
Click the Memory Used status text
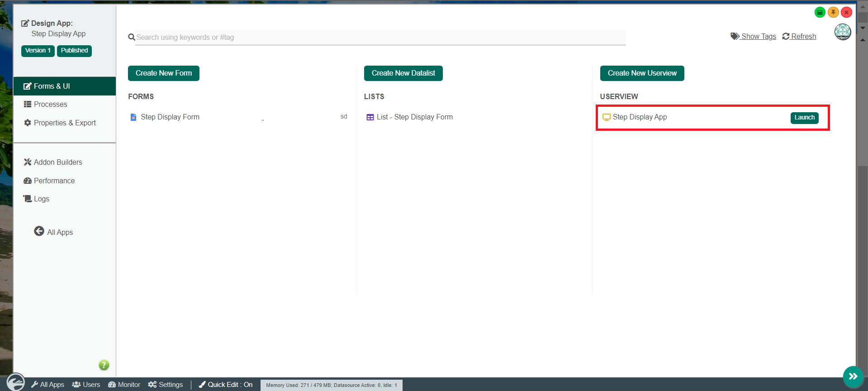[332, 385]
